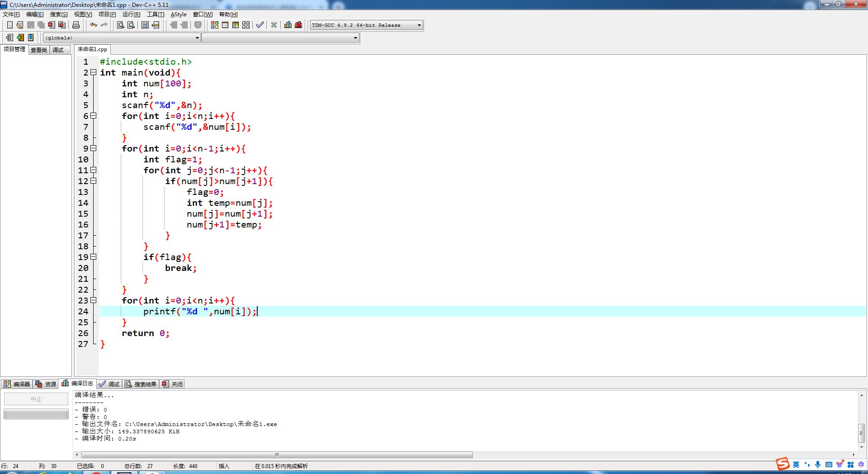Screen dimensions: 868x474
Task: Toggle Sogou English/Chinese mode indicator
Action: 796,465
